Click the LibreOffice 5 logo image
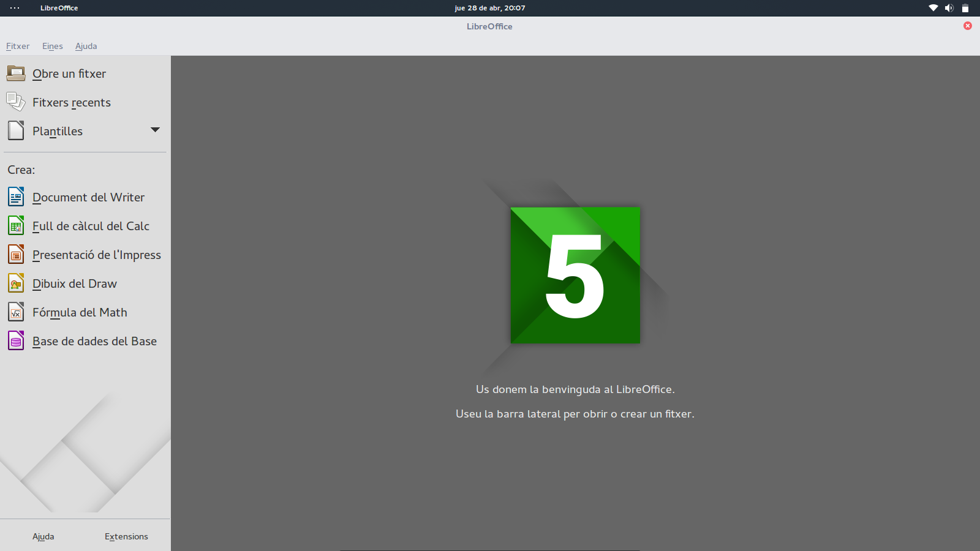 pyautogui.click(x=575, y=275)
